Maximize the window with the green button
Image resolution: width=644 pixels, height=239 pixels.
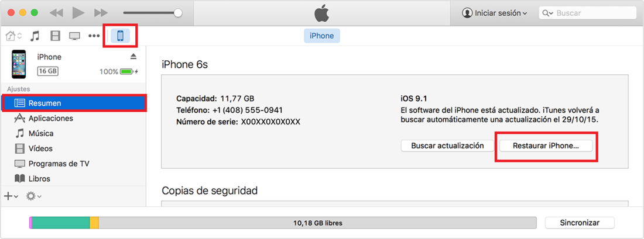click(35, 13)
